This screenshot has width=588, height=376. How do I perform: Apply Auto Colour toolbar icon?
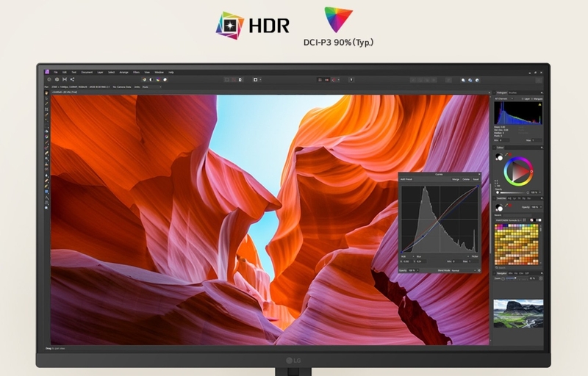click(158, 79)
